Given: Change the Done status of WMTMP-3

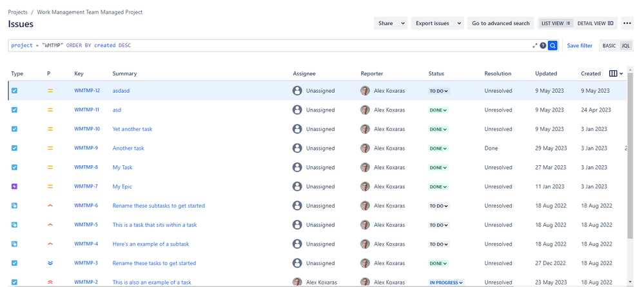Looking at the screenshot, I should point(438,263).
